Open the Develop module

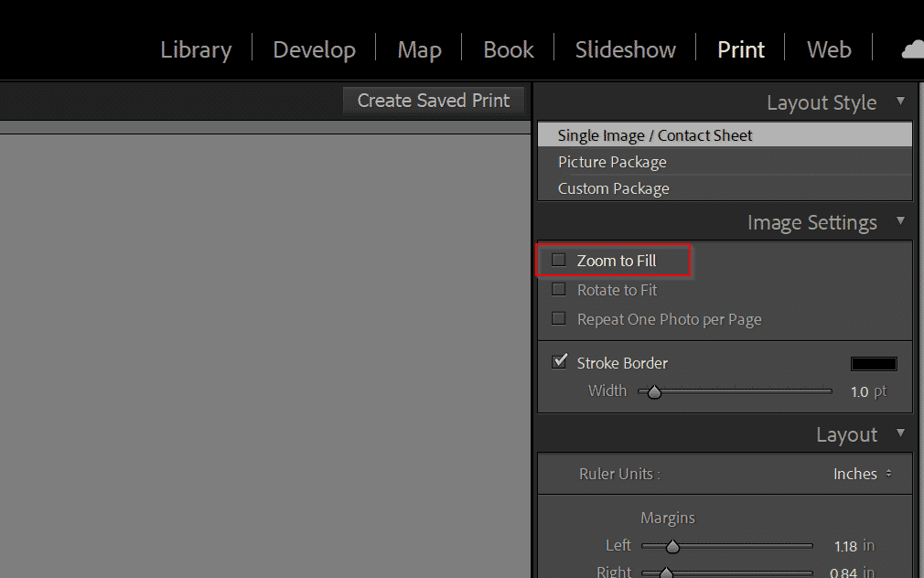(314, 49)
